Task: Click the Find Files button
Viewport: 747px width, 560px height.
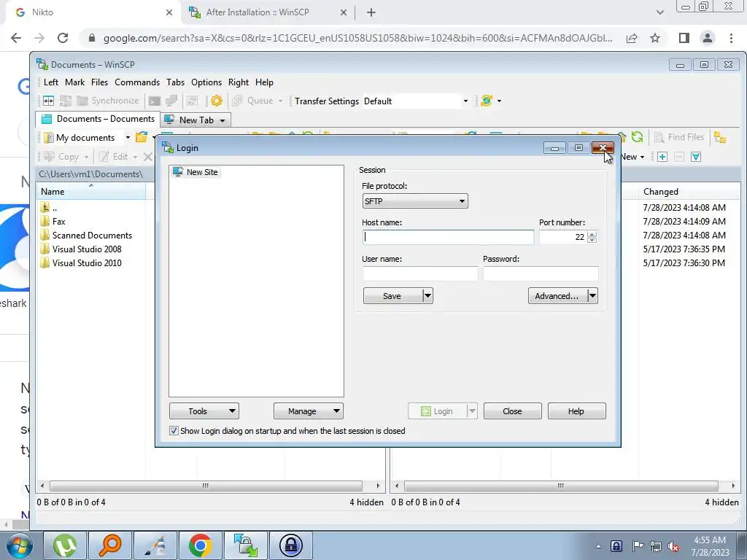Action: [x=679, y=137]
